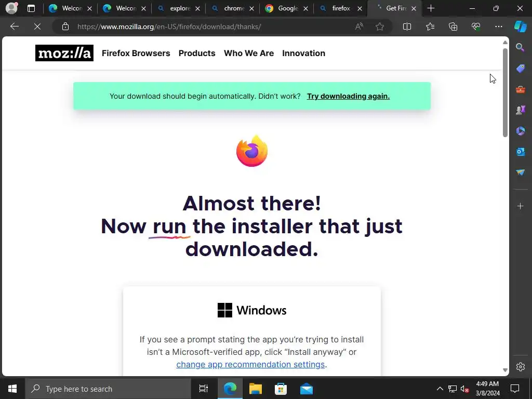View site information lock icon
This screenshot has width=532, height=399.
65,26
